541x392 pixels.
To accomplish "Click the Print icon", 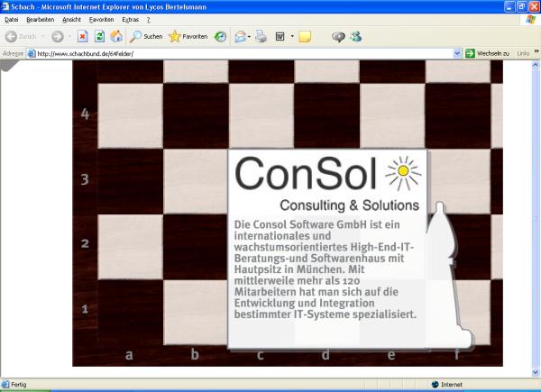I will (261, 37).
